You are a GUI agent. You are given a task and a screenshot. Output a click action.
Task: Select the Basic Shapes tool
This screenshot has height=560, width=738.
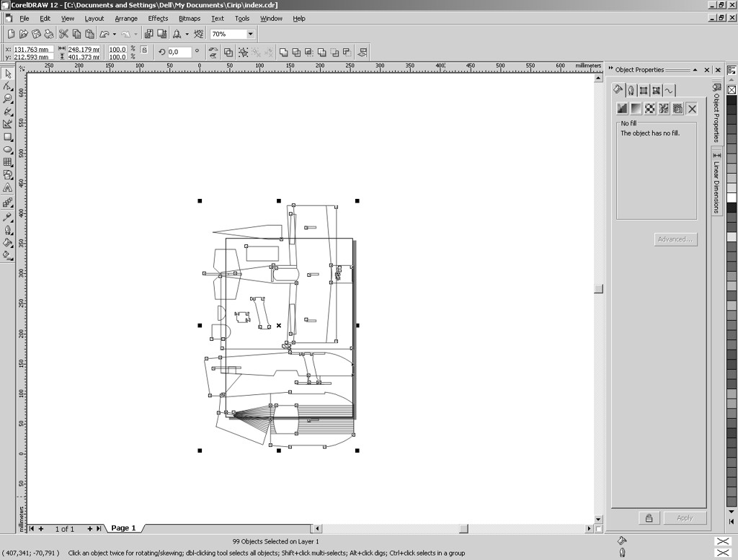pos(7,175)
